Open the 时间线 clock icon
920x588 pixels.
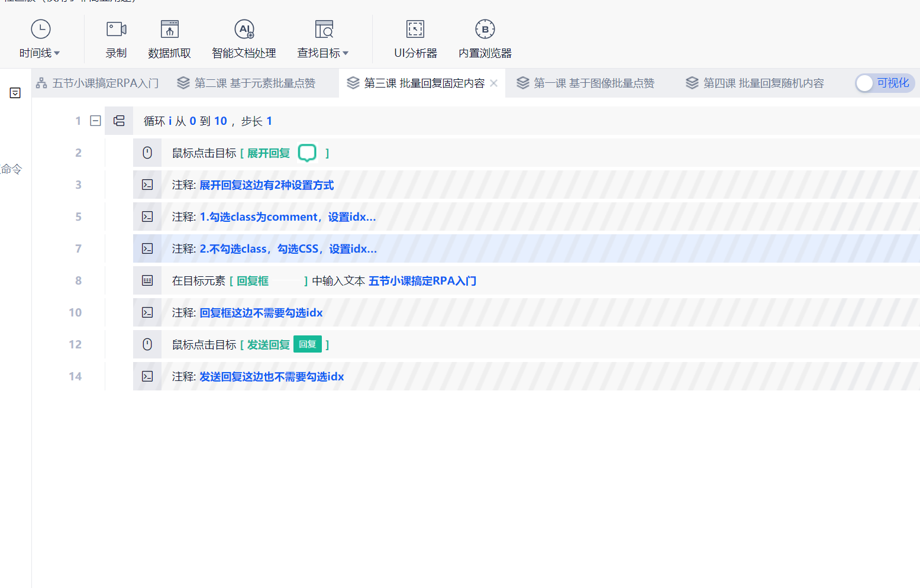(x=40, y=29)
